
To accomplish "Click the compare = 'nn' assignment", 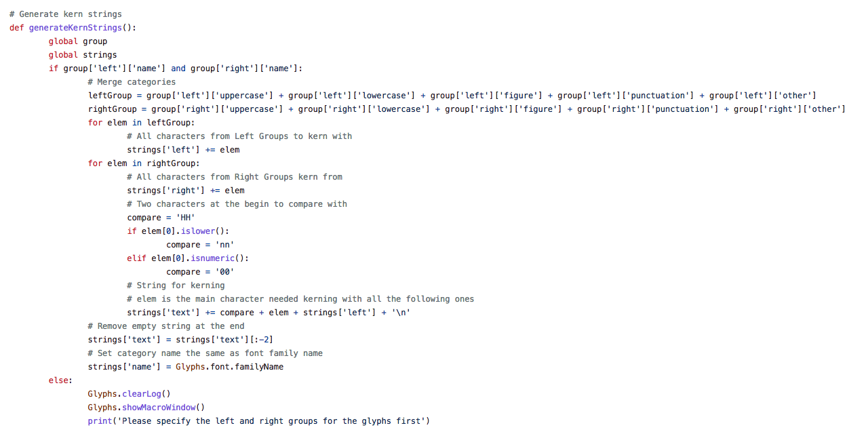I will (200, 245).
